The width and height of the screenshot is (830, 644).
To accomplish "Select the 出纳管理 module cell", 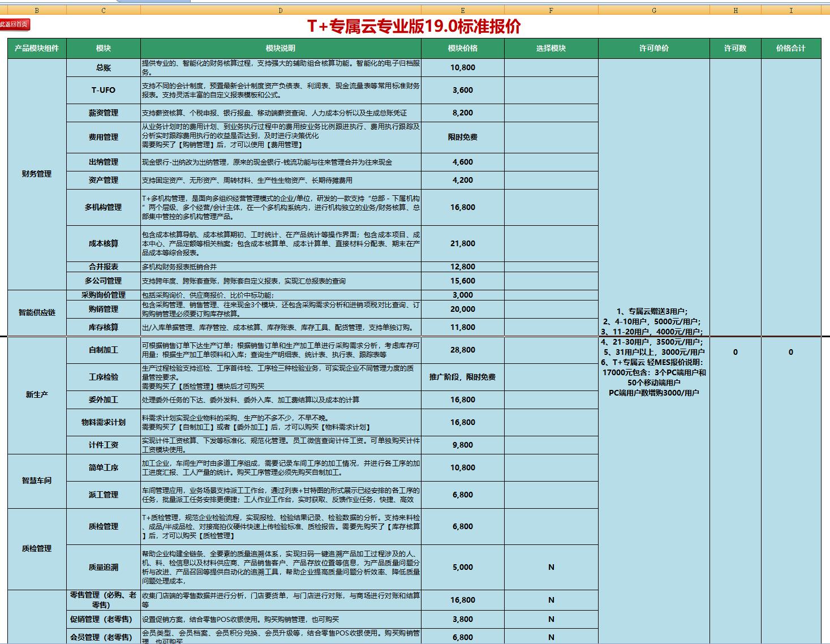I will point(103,162).
